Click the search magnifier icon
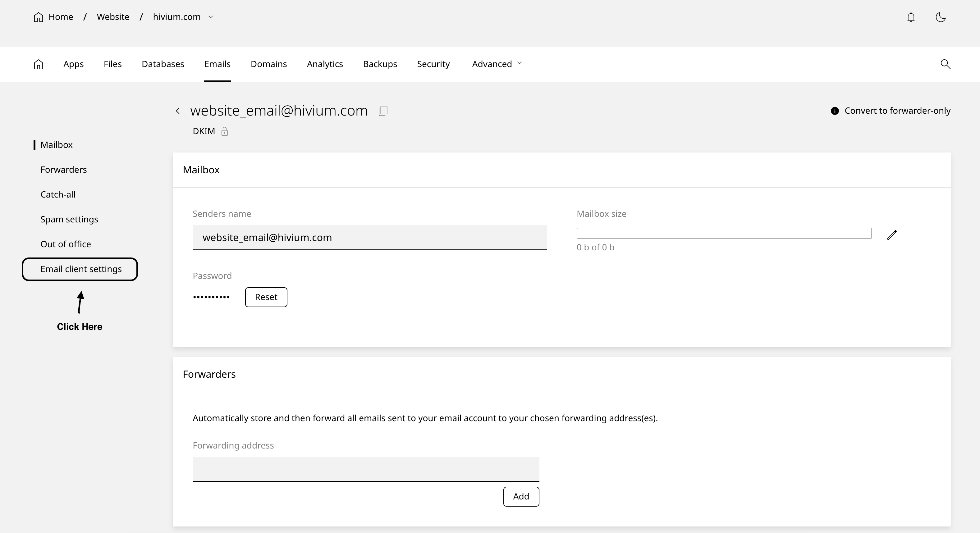This screenshot has width=980, height=533. (x=946, y=64)
